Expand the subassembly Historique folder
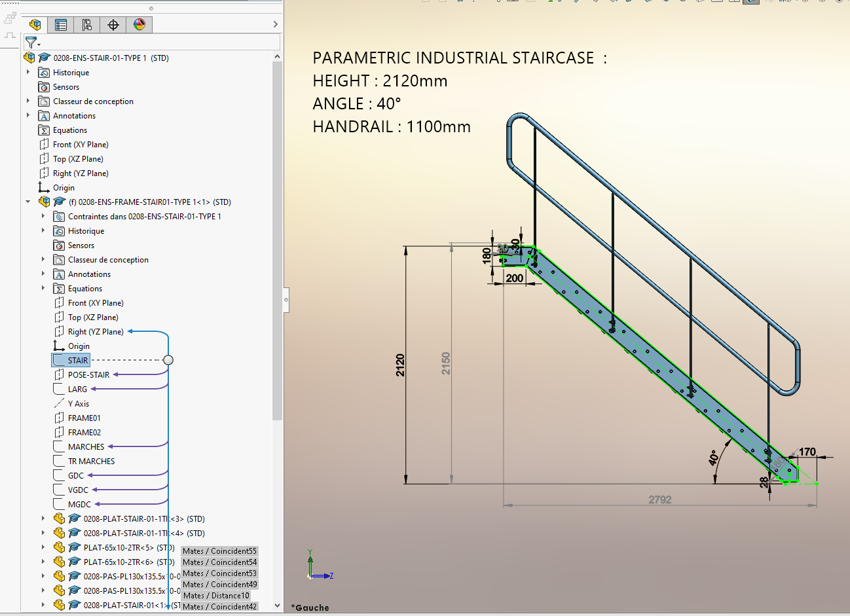Screen dimensions: 850x616 click(x=43, y=230)
